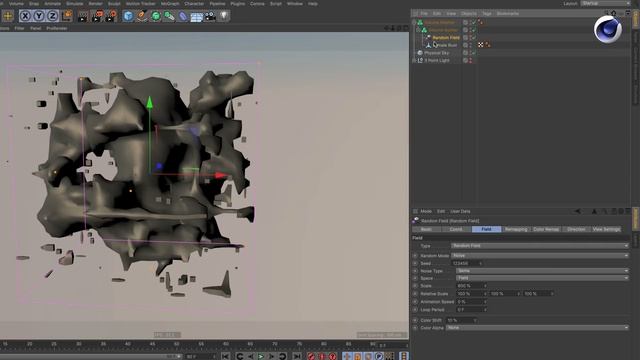Toggle the Noise Type keyframe circle

(415, 271)
